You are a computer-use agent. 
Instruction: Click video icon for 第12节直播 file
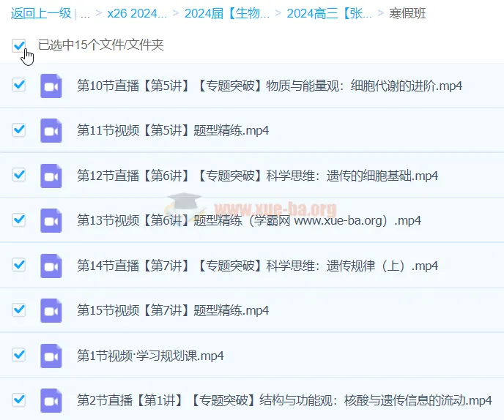(x=51, y=176)
